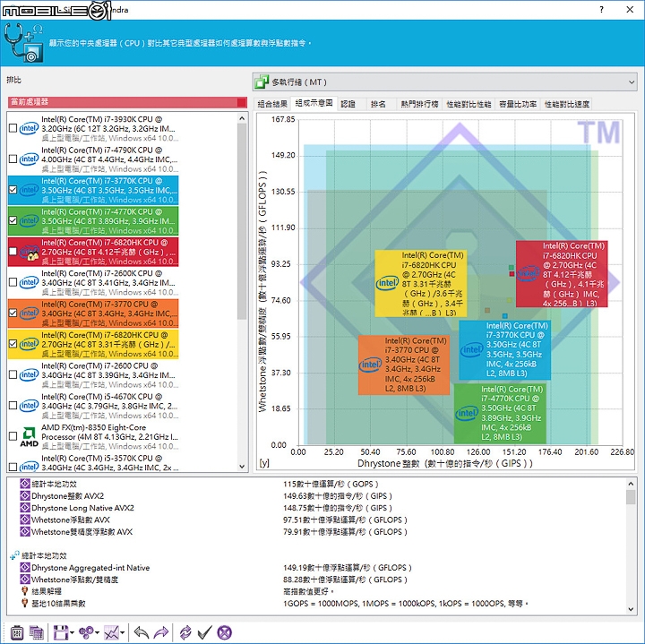Screen dimensions: 645x644
Task: Click the blue i7-3770K label in chart
Action: (504, 349)
